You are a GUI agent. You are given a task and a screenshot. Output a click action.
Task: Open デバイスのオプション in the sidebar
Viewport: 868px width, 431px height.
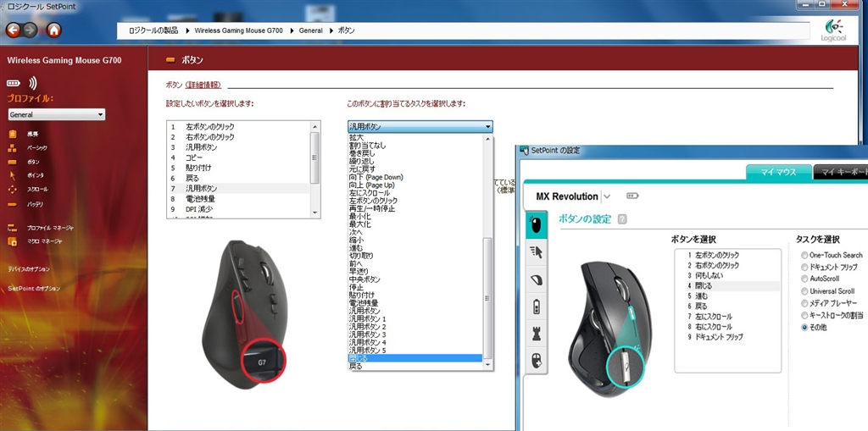tap(29, 269)
